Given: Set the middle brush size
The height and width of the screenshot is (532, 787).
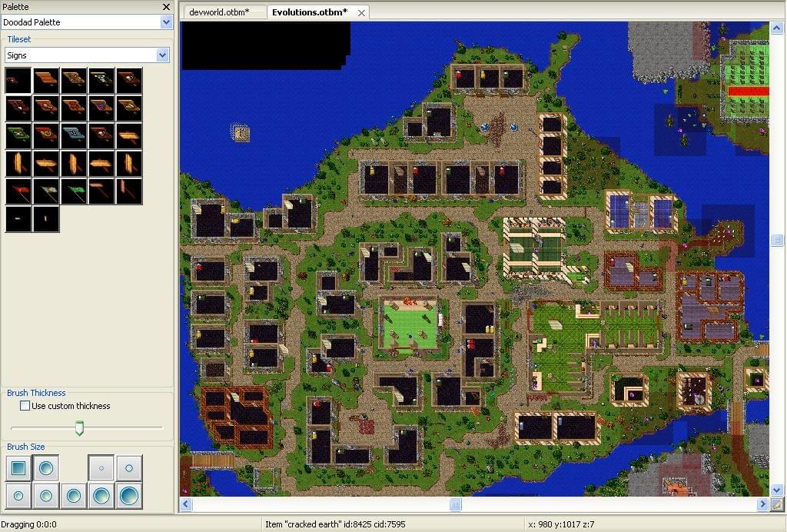Looking at the screenshot, I should (x=45, y=495).
